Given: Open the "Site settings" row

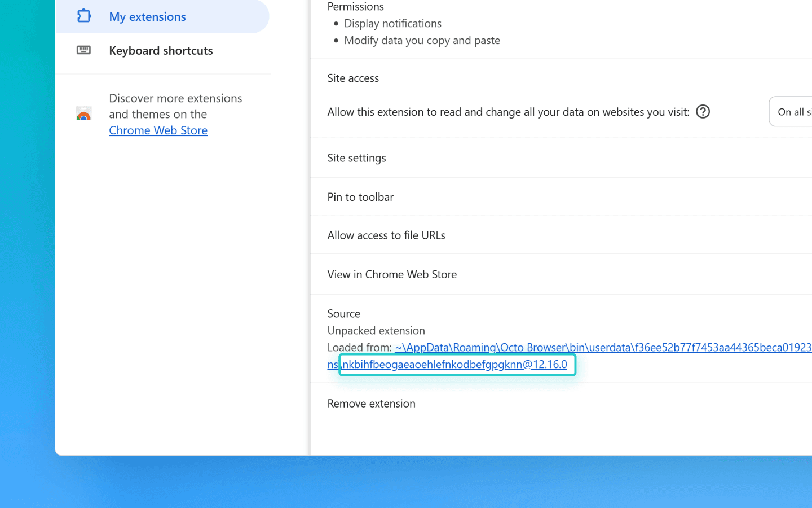Looking at the screenshot, I should pos(356,158).
